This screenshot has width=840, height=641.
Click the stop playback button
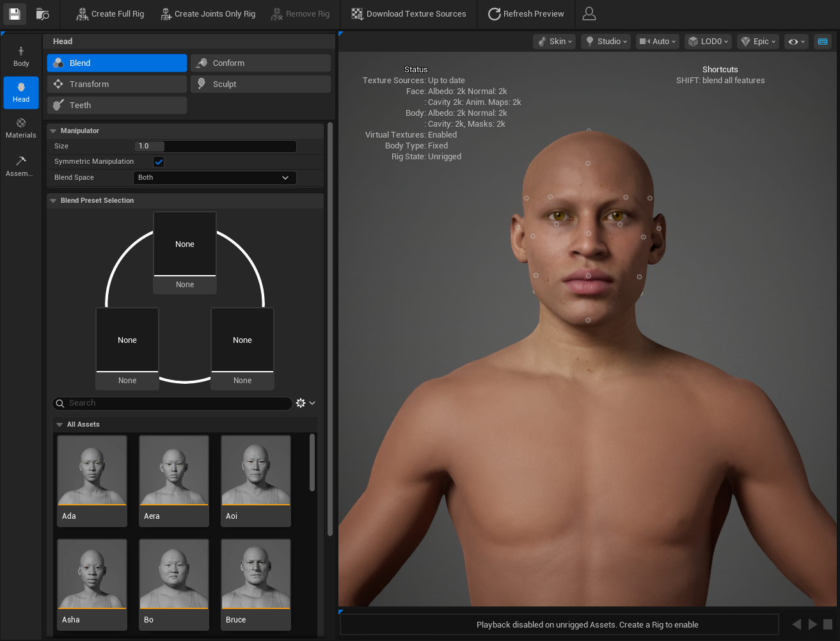click(828, 624)
